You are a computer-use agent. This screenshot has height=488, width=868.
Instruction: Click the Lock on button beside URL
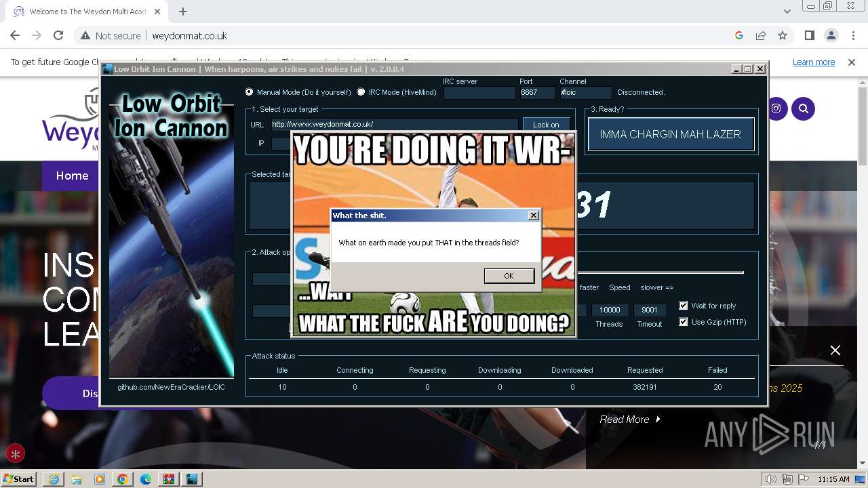click(x=546, y=125)
